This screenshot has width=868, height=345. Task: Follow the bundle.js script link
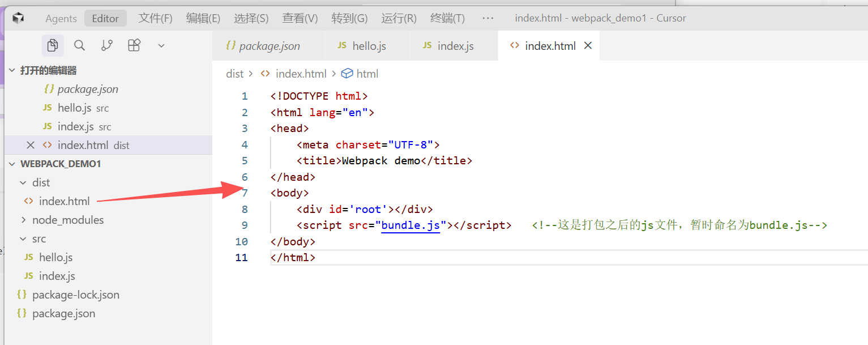411,225
